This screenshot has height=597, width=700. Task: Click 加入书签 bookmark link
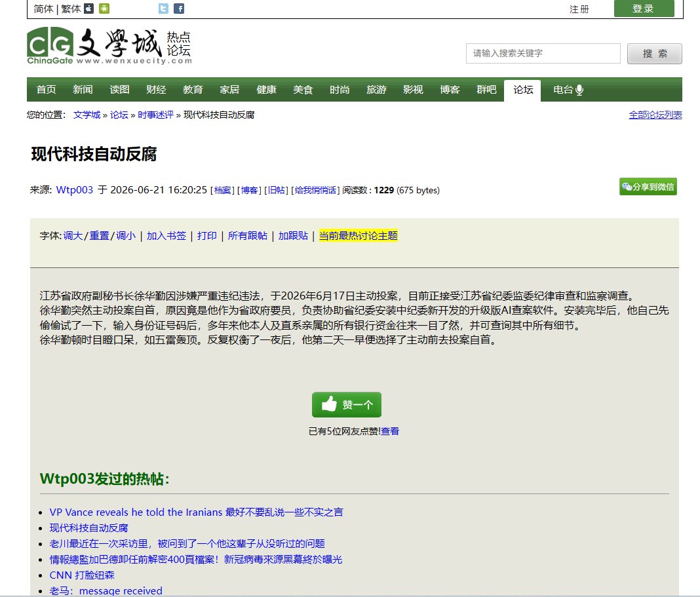166,236
